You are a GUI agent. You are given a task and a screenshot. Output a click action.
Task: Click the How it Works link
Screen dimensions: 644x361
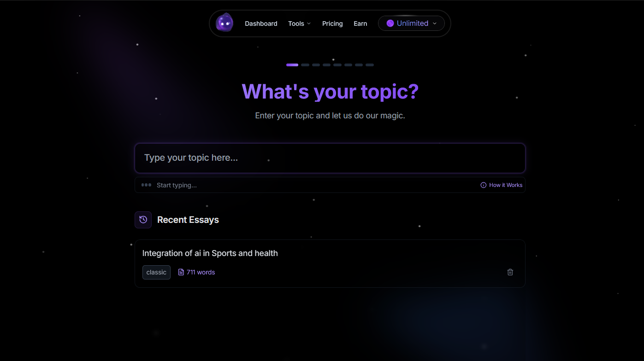[x=506, y=185]
